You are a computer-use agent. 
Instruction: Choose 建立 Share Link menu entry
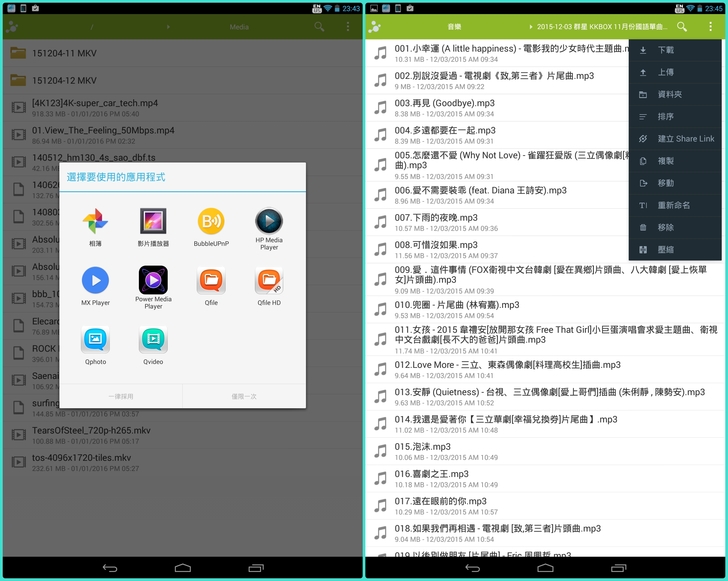coord(675,139)
